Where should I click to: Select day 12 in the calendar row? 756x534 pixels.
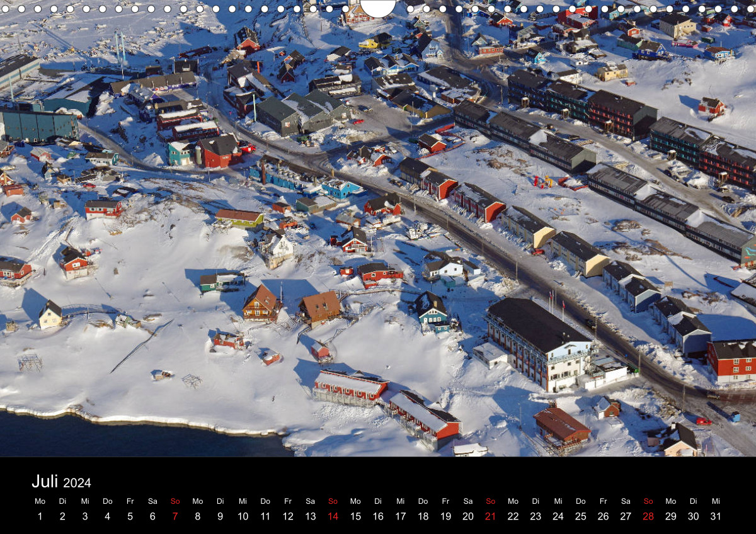(x=288, y=516)
